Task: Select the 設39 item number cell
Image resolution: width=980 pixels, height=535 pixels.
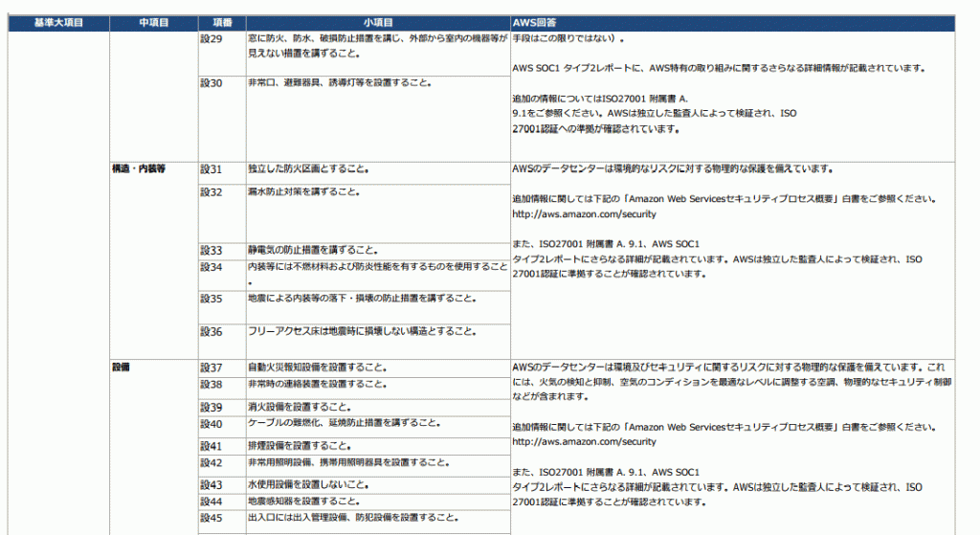Action: tap(222, 408)
